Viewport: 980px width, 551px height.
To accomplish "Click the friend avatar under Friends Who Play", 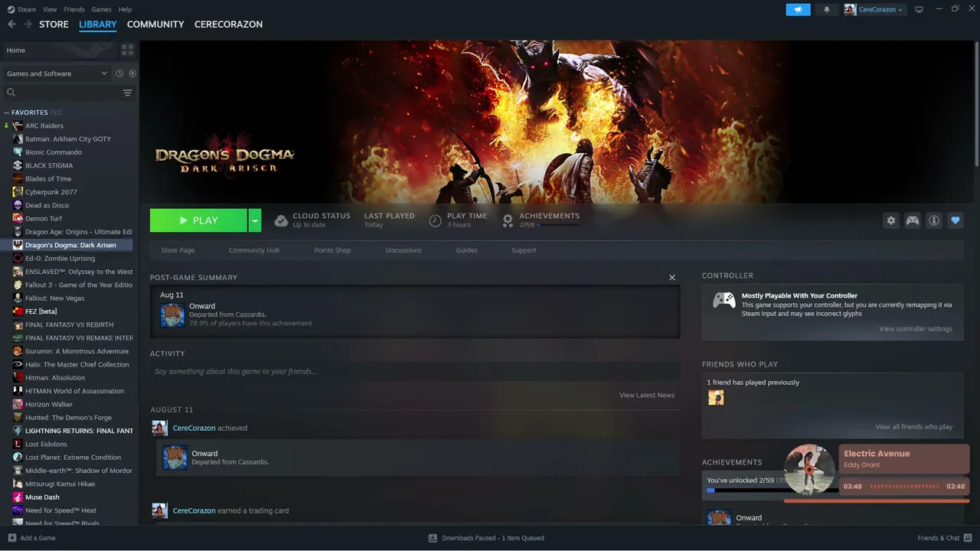I will pos(716,398).
